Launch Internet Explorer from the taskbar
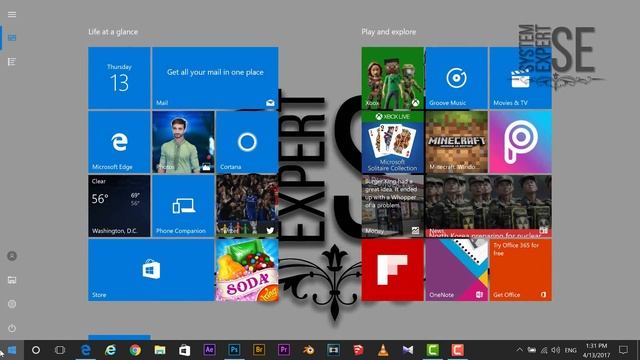The width and height of the screenshot is (640, 360). [x=110, y=350]
